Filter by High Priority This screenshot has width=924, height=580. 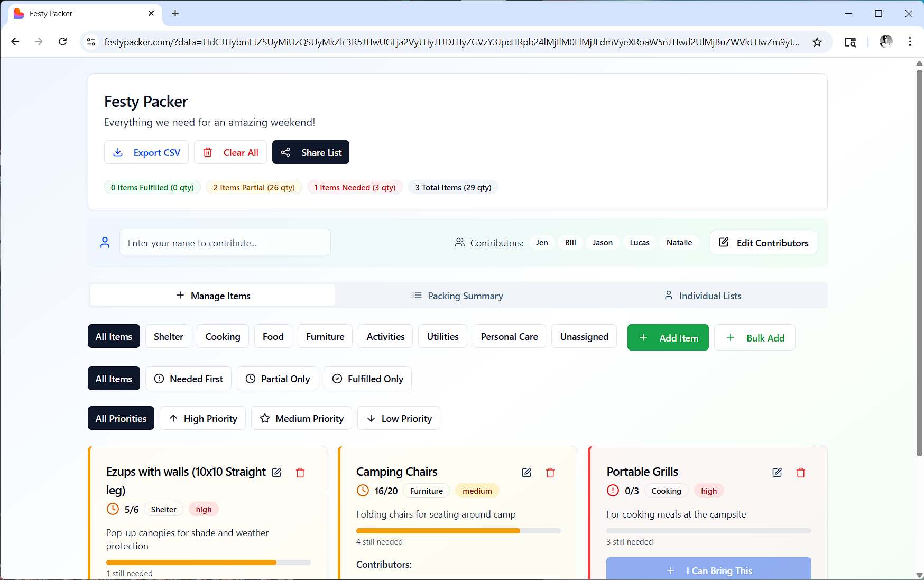click(202, 418)
